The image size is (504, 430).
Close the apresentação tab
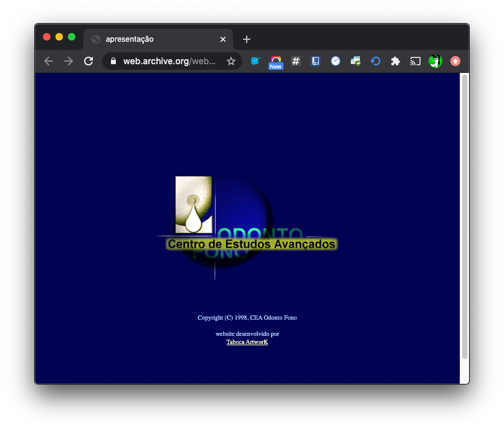[223, 39]
